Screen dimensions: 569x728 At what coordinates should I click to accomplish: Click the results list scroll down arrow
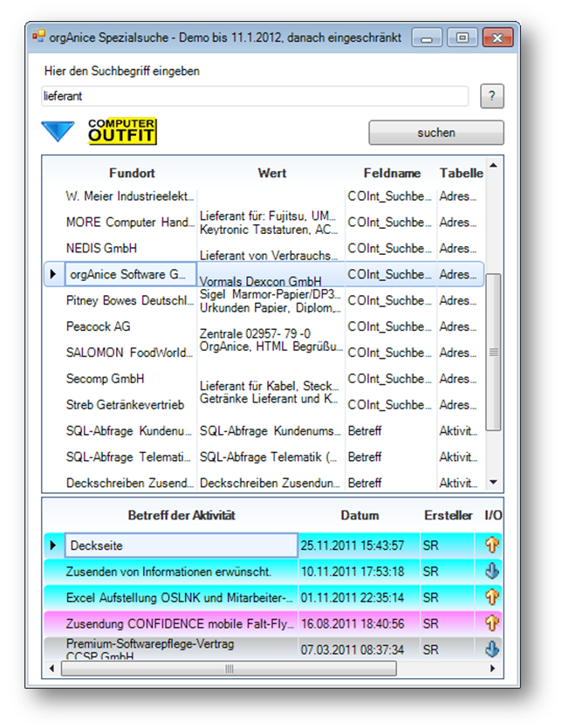[x=493, y=483]
